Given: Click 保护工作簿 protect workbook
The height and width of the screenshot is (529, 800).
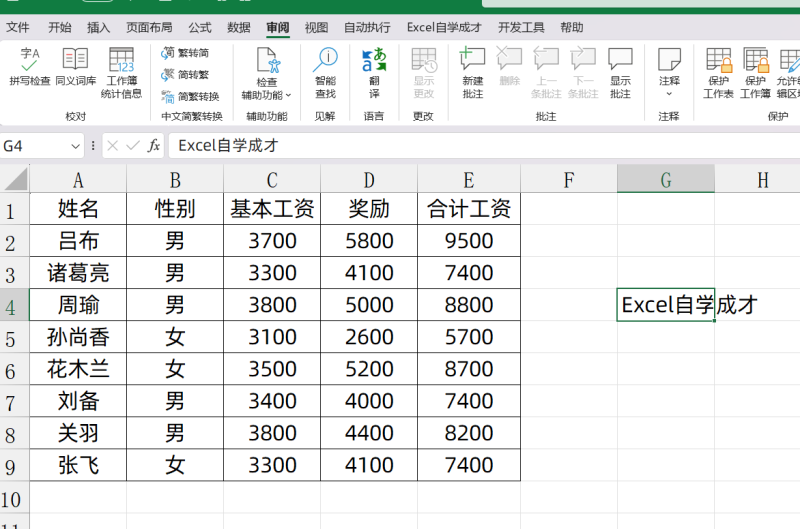Looking at the screenshot, I should 755,72.
